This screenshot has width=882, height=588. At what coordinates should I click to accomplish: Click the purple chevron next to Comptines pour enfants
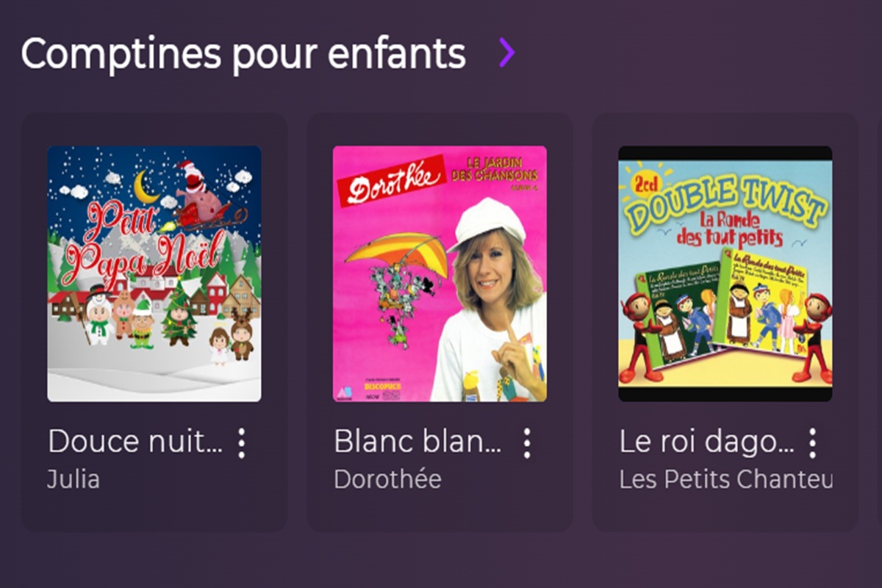point(506,53)
